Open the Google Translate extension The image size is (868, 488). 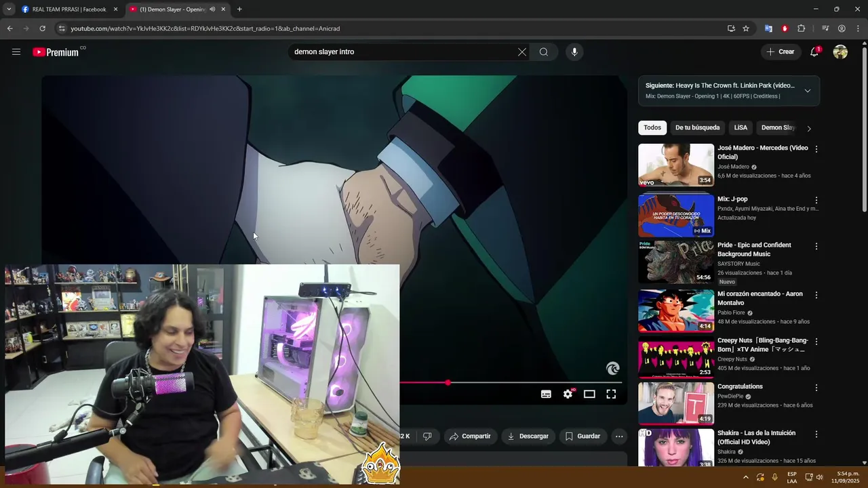(x=768, y=28)
